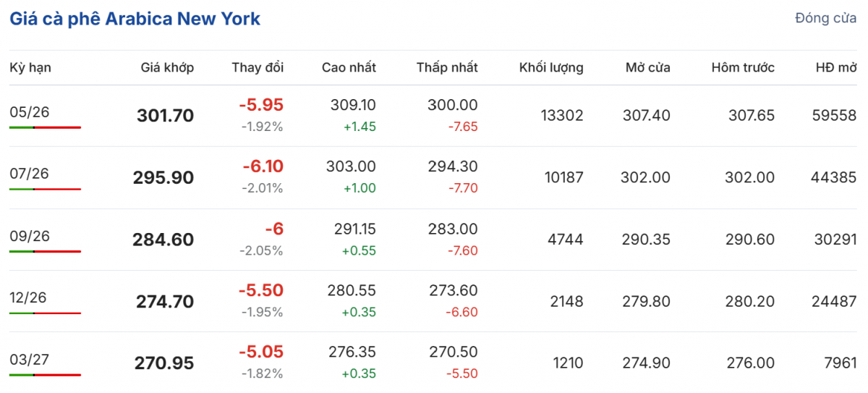Click the 'Giá cà phê Arabica New York' title

click(x=135, y=19)
